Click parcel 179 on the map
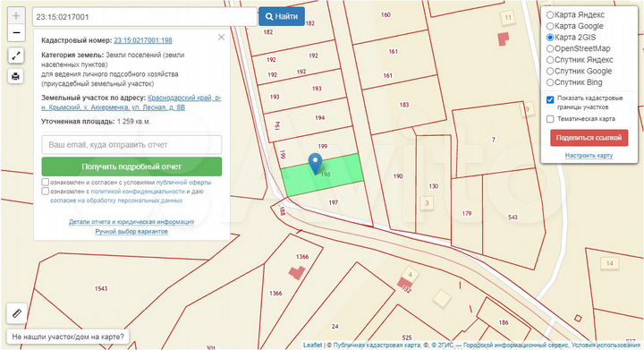 pyautogui.click(x=467, y=214)
